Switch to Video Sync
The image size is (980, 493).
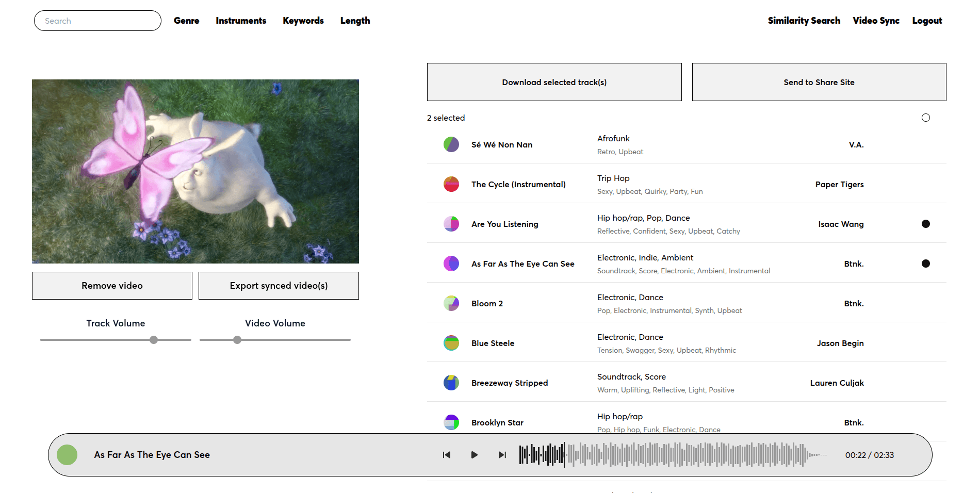click(876, 21)
